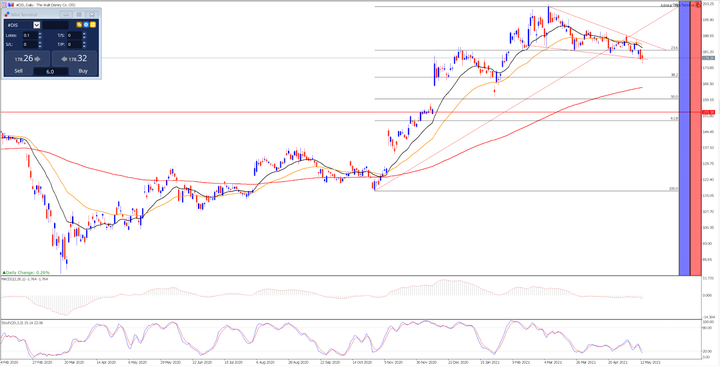This screenshot has width=720, height=366.
Task: Click the yellow grid icon in Mini Terminal
Action: (x=93, y=25)
